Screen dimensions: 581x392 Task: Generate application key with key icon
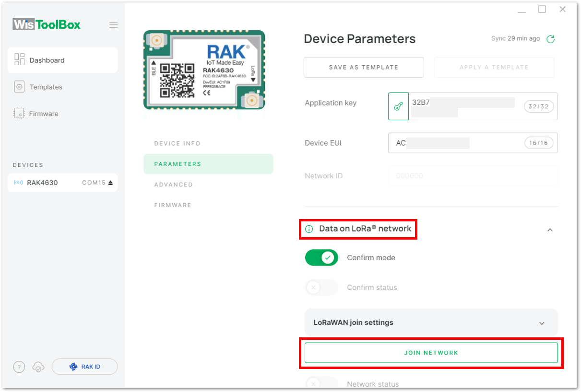[398, 106]
